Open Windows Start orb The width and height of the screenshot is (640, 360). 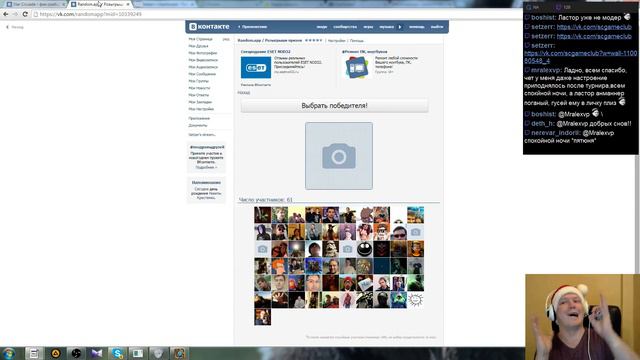[x=9, y=353]
